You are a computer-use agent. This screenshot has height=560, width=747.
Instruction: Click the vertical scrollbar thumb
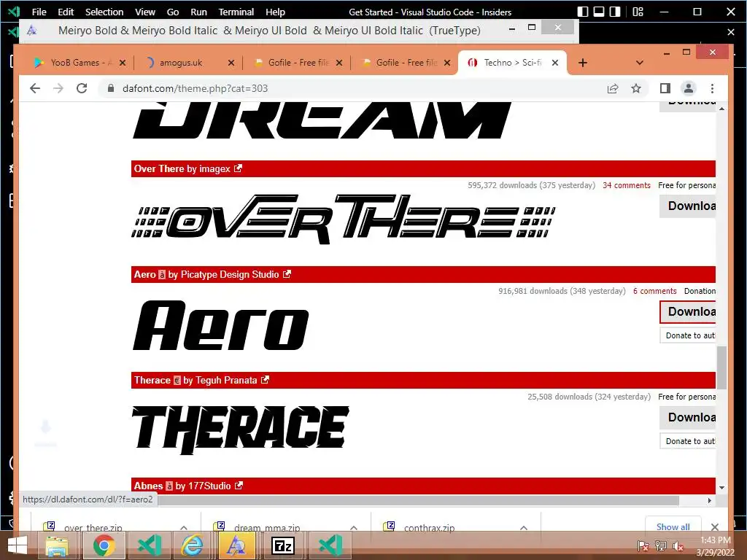[721, 367]
